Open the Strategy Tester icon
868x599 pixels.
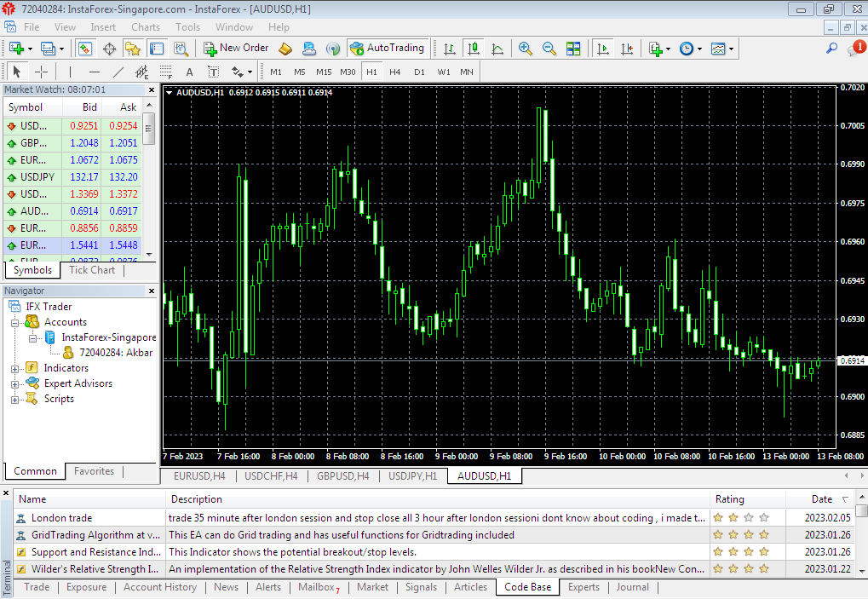pyautogui.click(x=181, y=49)
